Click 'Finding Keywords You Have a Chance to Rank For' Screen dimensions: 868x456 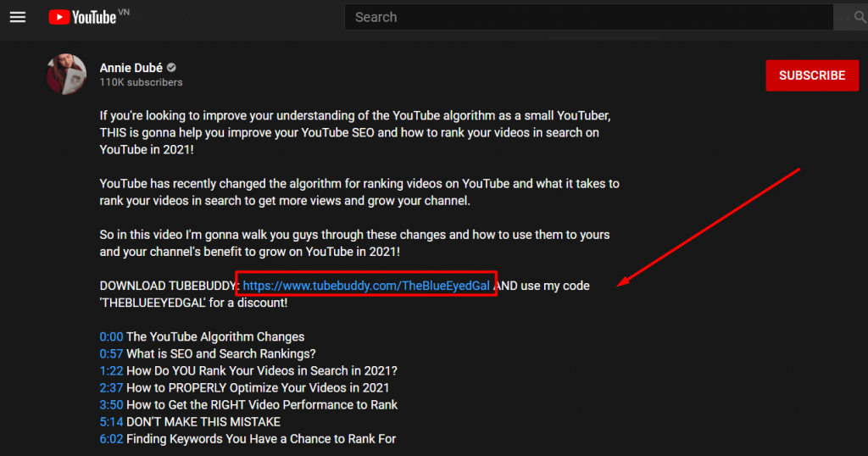click(261, 439)
